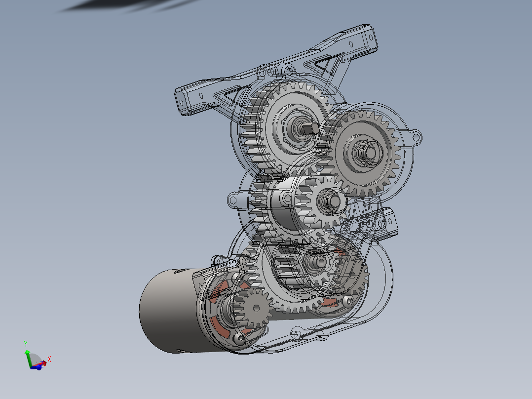The image size is (532, 399).
Task: Select the small motor pinion gear
Action: click(254, 308)
